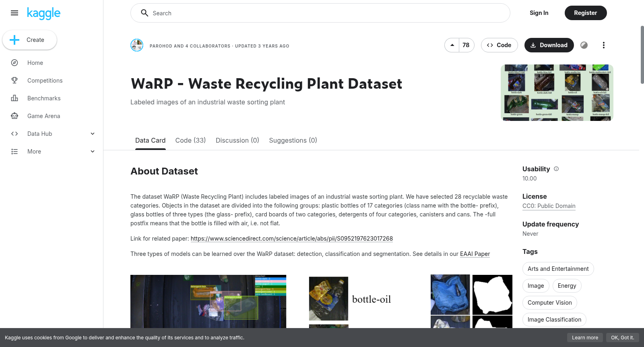Click the page vertical scrollbar
This screenshot has width=644, height=347.
click(642, 55)
